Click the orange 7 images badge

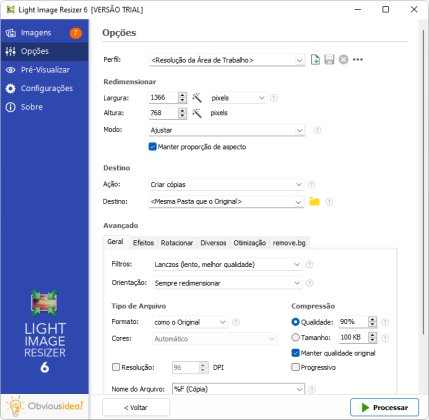[x=76, y=33]
